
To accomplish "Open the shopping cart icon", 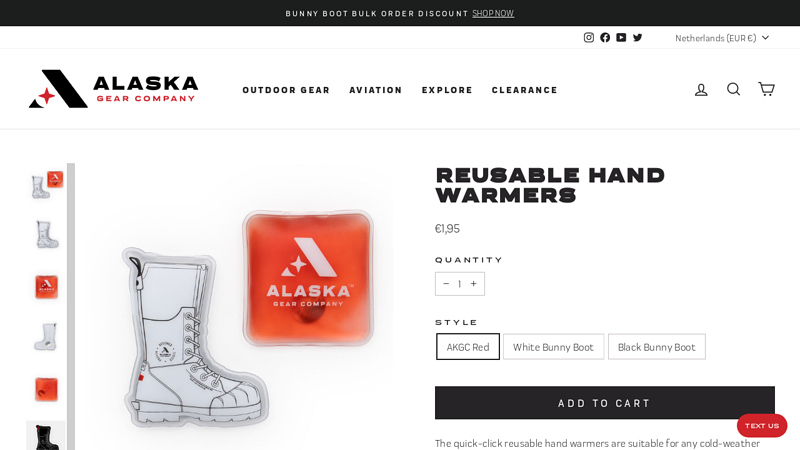I will (x=766, y=89).
